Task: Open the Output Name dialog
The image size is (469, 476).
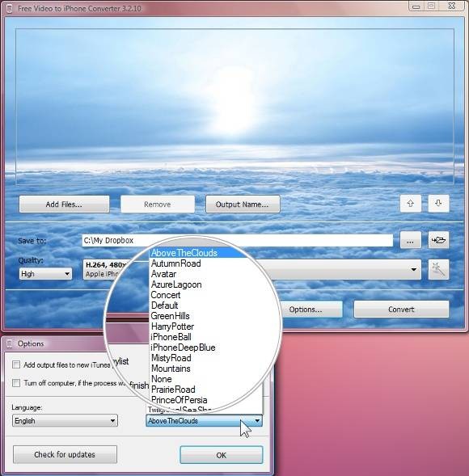Action: pos(243,204)
